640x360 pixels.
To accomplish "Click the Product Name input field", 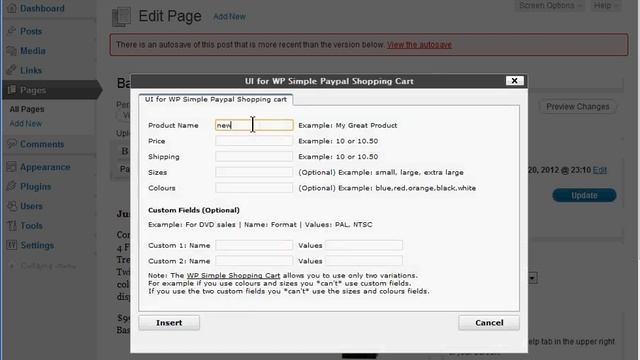I will [254, 125].
